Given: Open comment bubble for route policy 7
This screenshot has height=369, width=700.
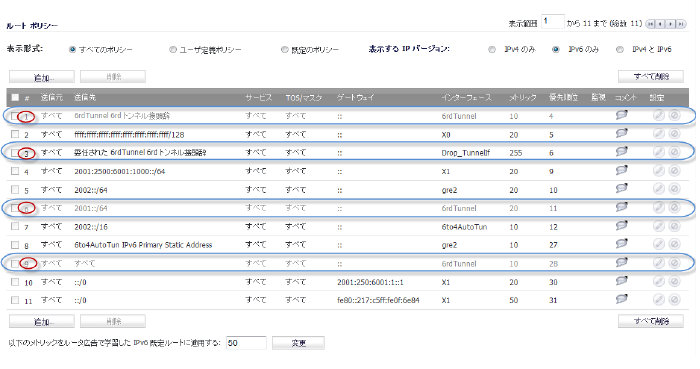Looking at the screenshot, I should pos(622,226).
